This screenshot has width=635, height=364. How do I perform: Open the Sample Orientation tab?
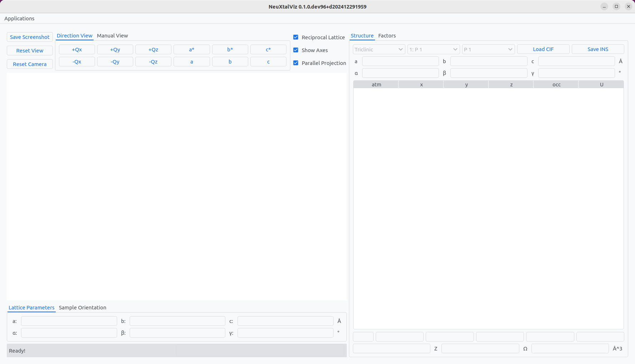pyautogui.click(x=82, y=308)
